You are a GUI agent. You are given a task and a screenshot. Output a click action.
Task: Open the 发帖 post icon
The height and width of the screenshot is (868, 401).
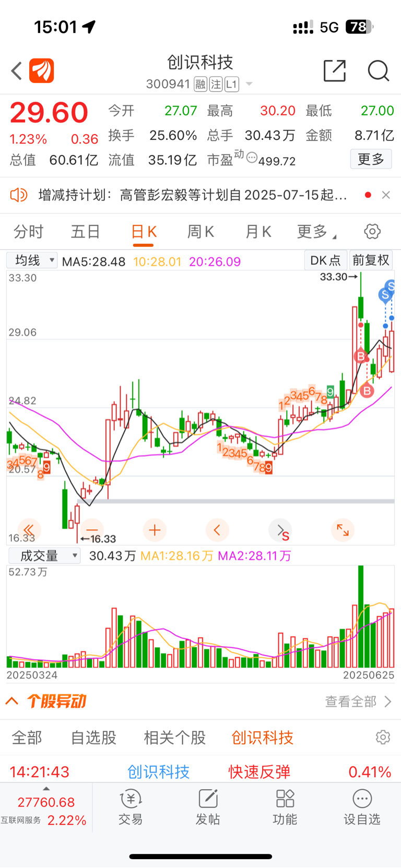coord(208,807)
